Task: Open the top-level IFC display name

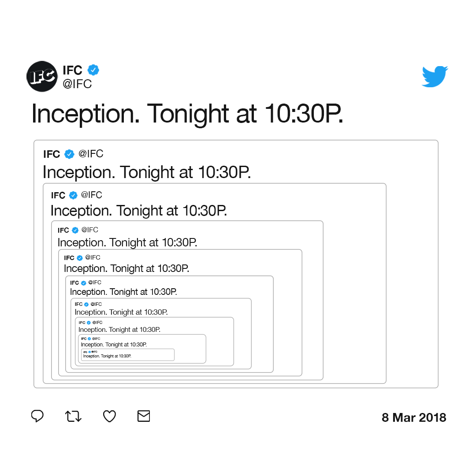Action: pyautogui.click(x=73, y=70)
